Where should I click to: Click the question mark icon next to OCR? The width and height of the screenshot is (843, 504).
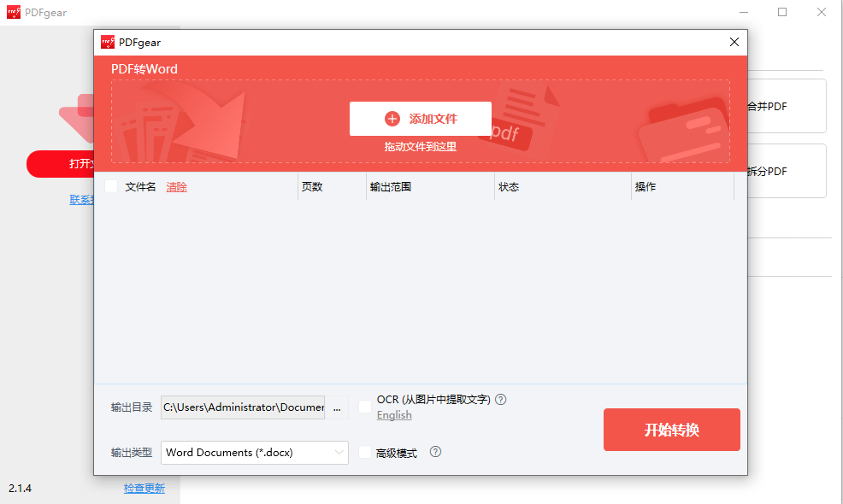pyautogui.click(x=501, y=399)
